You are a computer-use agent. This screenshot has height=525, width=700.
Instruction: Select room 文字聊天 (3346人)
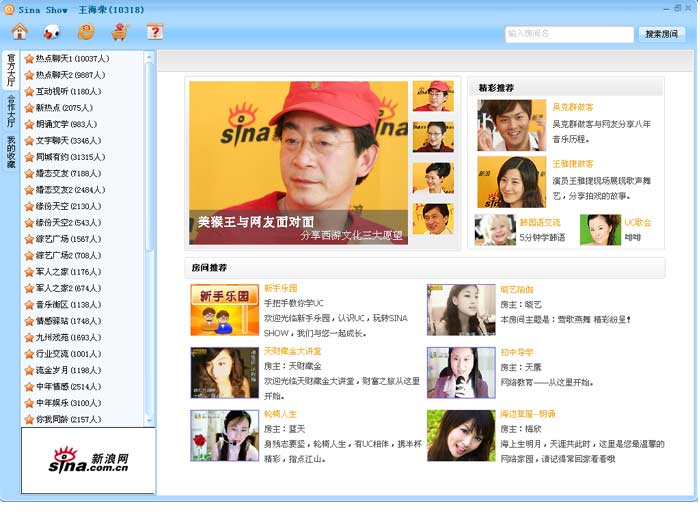tap(68, 141)
